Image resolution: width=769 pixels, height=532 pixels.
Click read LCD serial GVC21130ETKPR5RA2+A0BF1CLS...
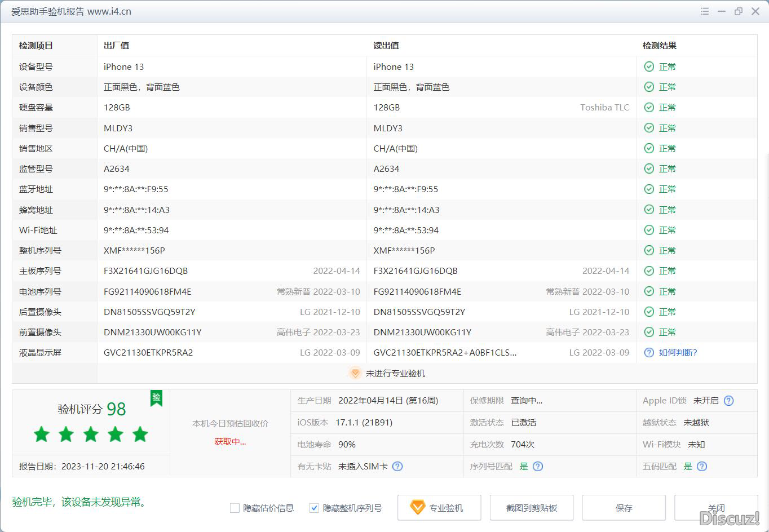[x=445, y=353]
